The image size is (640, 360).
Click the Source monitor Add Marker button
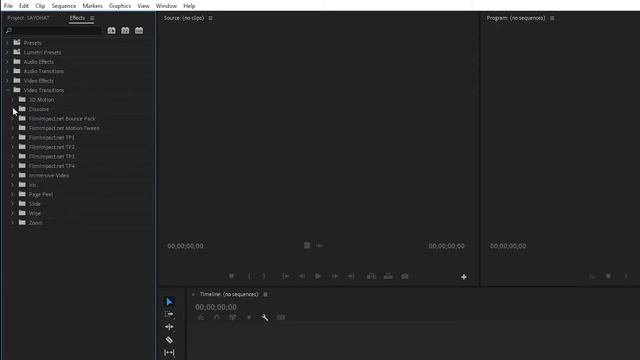(231, 276)
